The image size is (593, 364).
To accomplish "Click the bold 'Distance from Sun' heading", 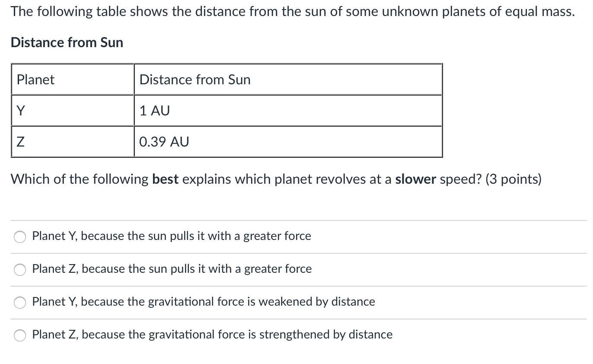I will pyautogui.click(x=67, y=42).
